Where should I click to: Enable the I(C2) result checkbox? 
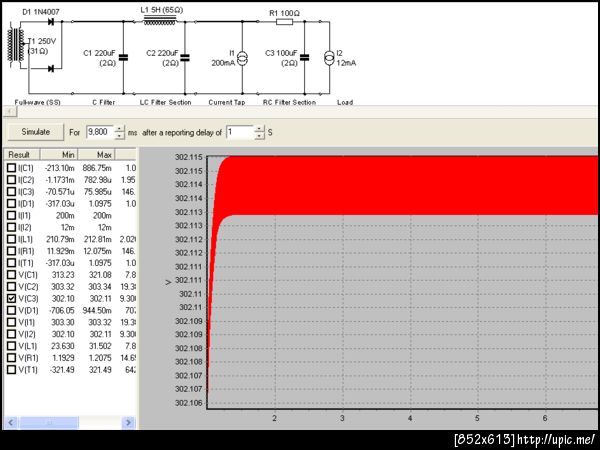point(11,179)
